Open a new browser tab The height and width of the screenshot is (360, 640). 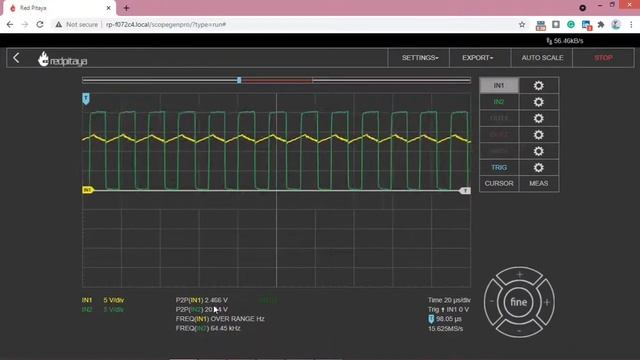126,8
